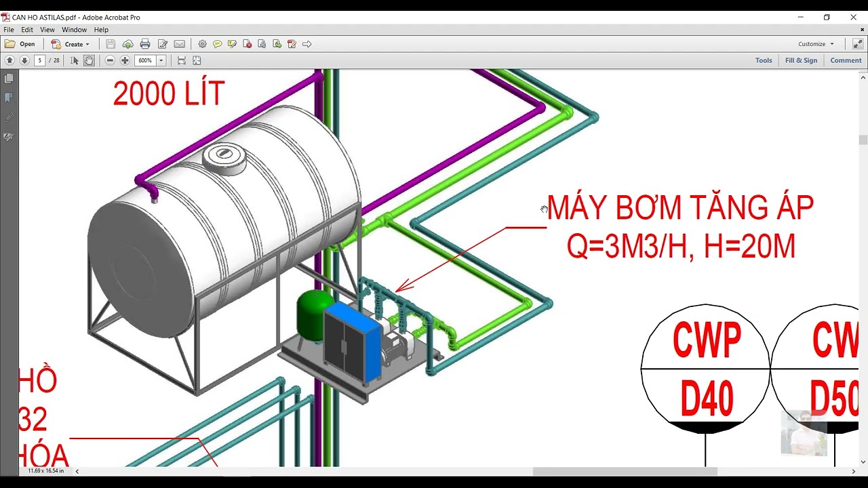Go to next page with down arrow
The image size is (868, 488).
[24, 60]
